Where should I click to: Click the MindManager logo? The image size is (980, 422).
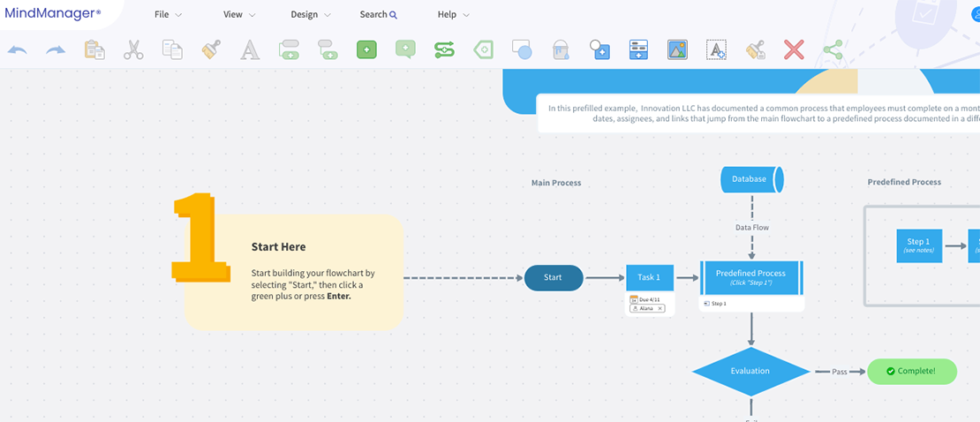point(52,13)
